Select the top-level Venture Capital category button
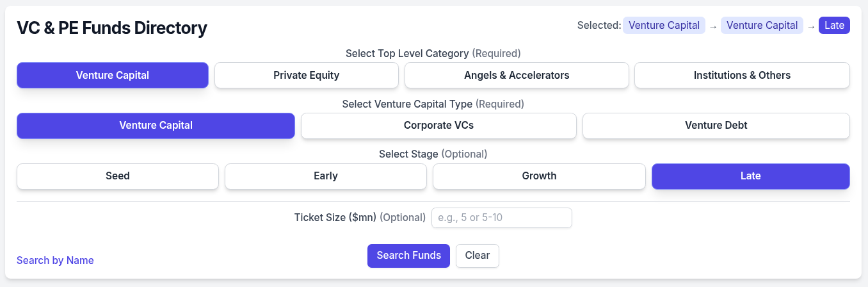This screenshot has width=868, height=287. click(x=113, y=75)
